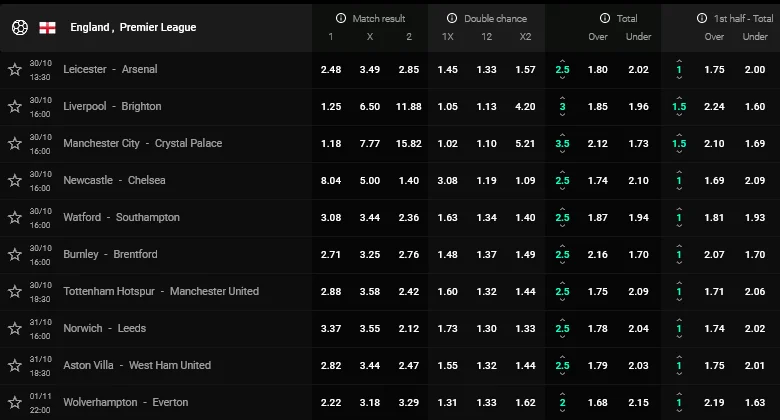Open the Aston Villa - West Ham United match

[137, 365]
